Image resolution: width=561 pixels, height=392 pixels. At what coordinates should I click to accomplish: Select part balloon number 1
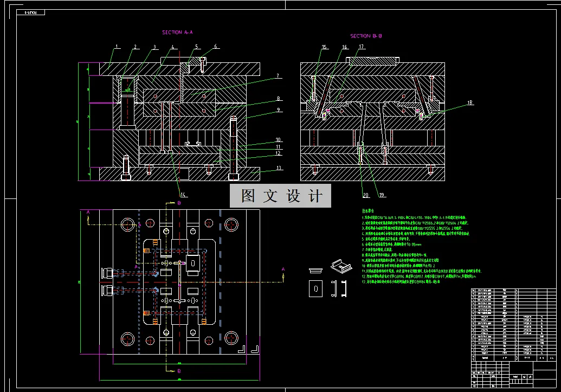point(117,47)
